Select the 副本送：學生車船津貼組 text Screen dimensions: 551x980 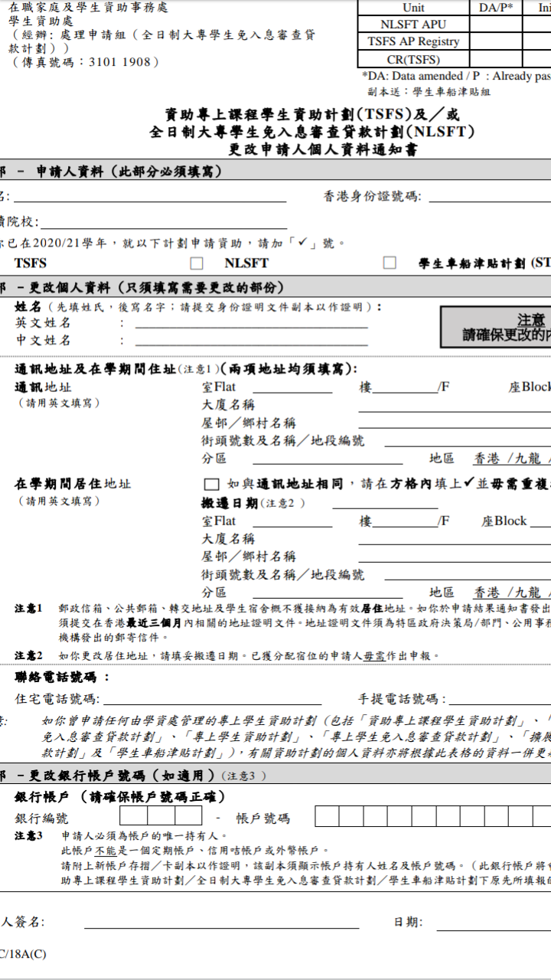point(429,92)
